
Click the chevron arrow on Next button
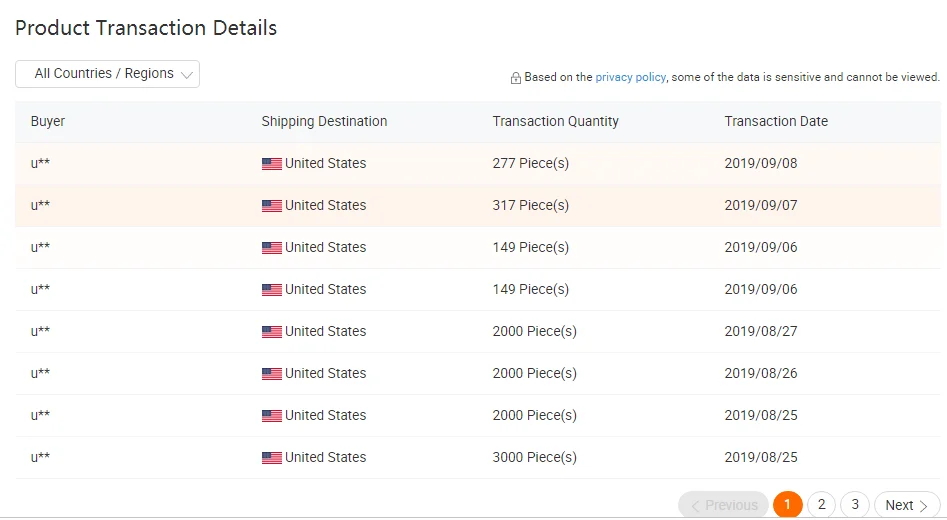point(924,506)
